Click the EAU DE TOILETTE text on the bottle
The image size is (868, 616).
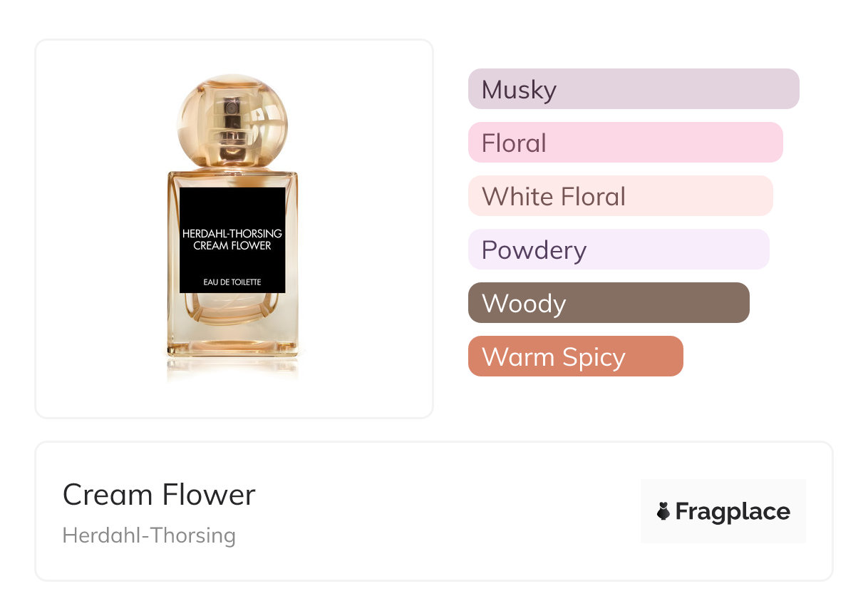tap(232, 282)
